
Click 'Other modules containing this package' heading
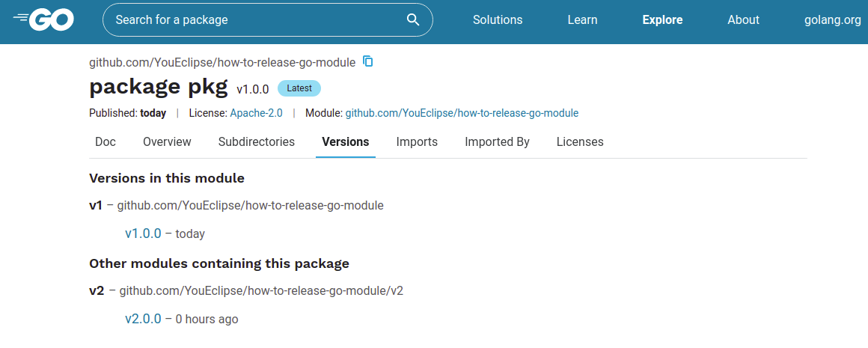pos(219,263)
